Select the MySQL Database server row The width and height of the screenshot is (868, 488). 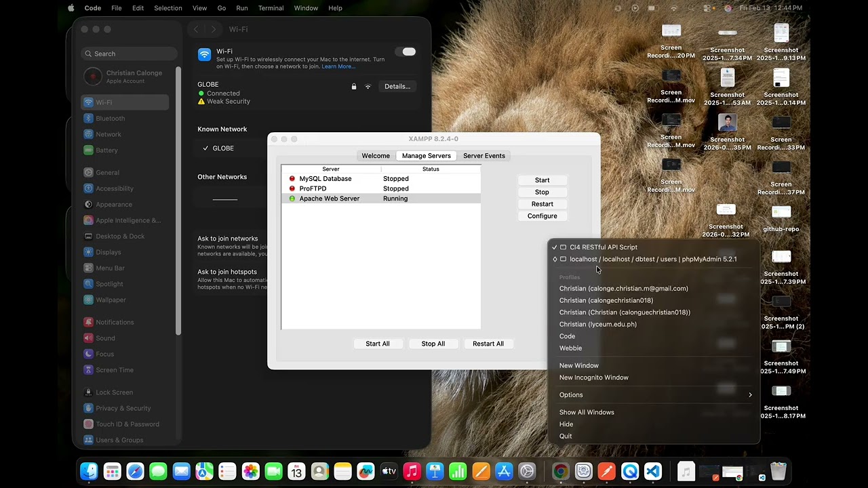(381, 179)
